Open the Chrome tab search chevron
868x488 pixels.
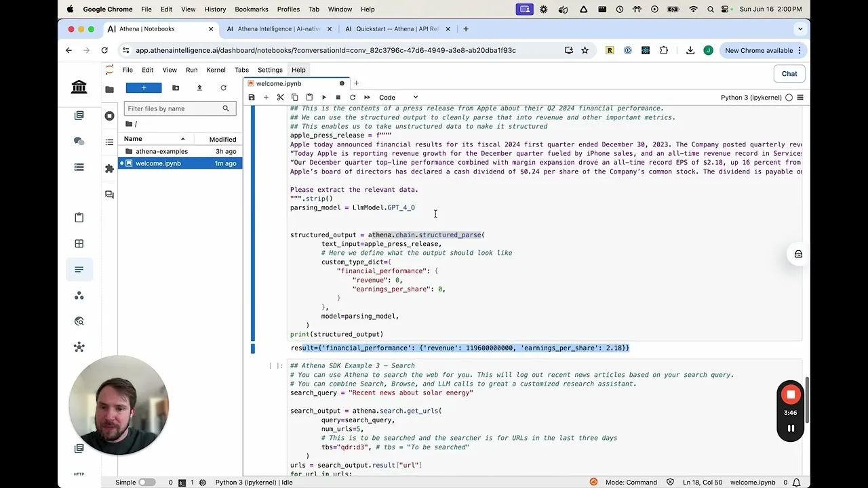[x=800, y=29]
